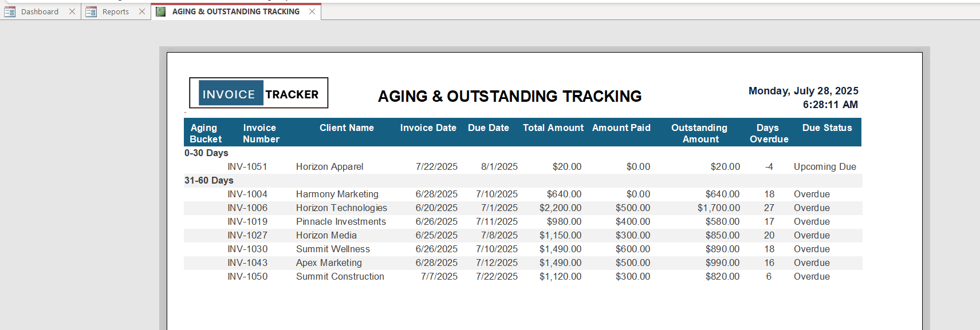
Task: Click client name Horizon Media
Action: click(x=326, y=235)
